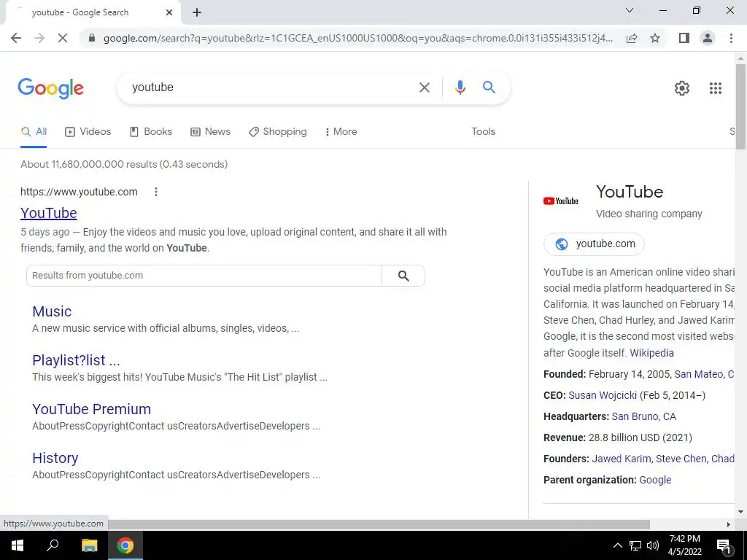Click the vertical page scrollbar thumb
Viewport: 747px width, 560px height.
740,107
